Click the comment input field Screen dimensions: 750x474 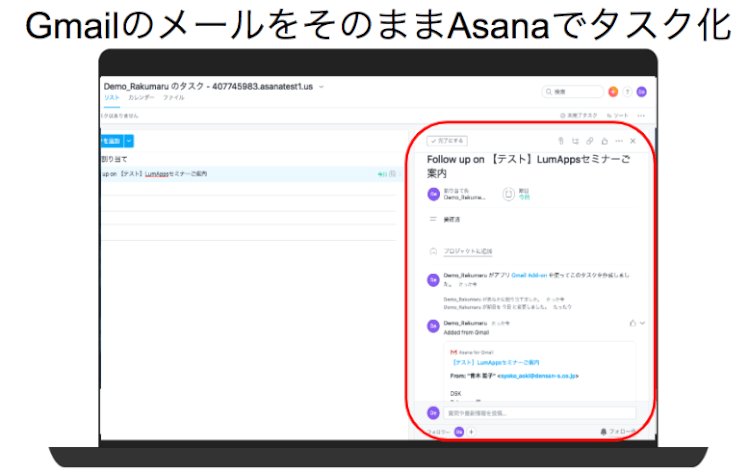(540, 413)
